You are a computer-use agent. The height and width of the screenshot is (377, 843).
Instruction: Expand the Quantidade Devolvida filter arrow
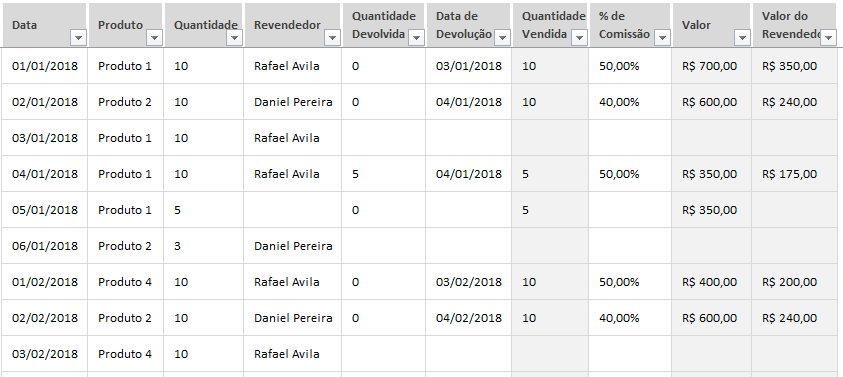(x=416, y=38)
